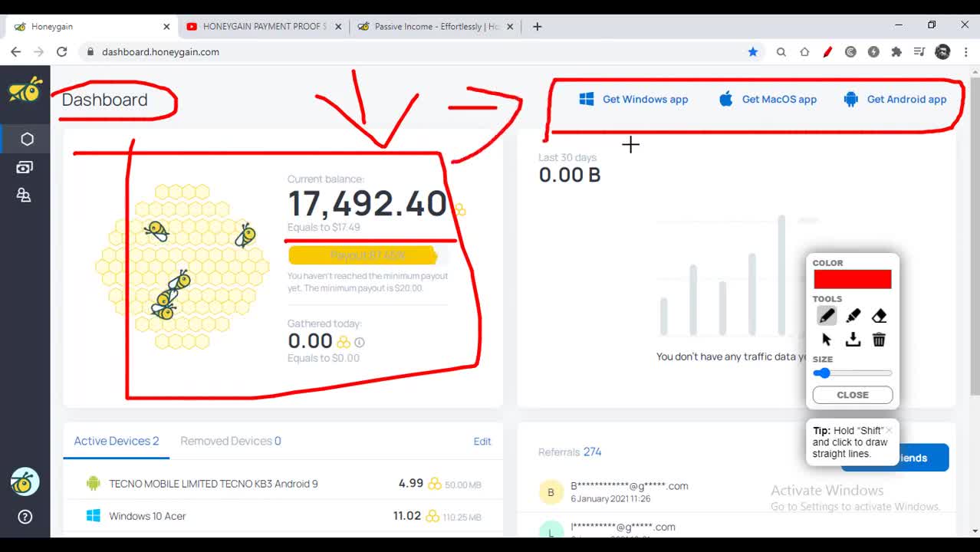Switch to HONEYGAIN PAYMENT PROOF YouTube tab
The image size is (980, 552).
coord(265,26)
